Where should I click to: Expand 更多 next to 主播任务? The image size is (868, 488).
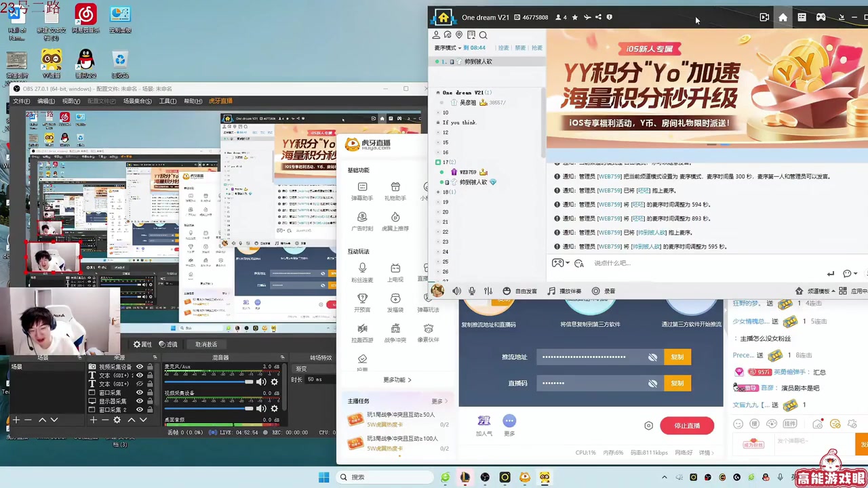(x=439, y=401)
